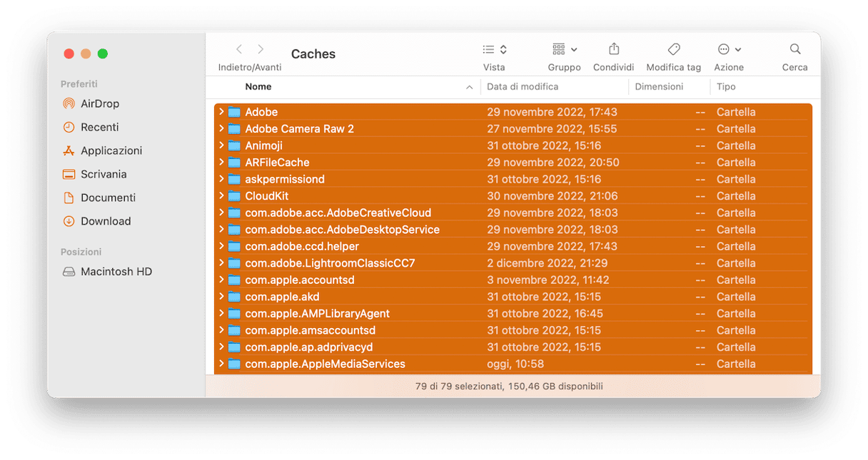
Task: Click date 31 ottobre 2022, 16:45
Action: [x=545, y=313]
